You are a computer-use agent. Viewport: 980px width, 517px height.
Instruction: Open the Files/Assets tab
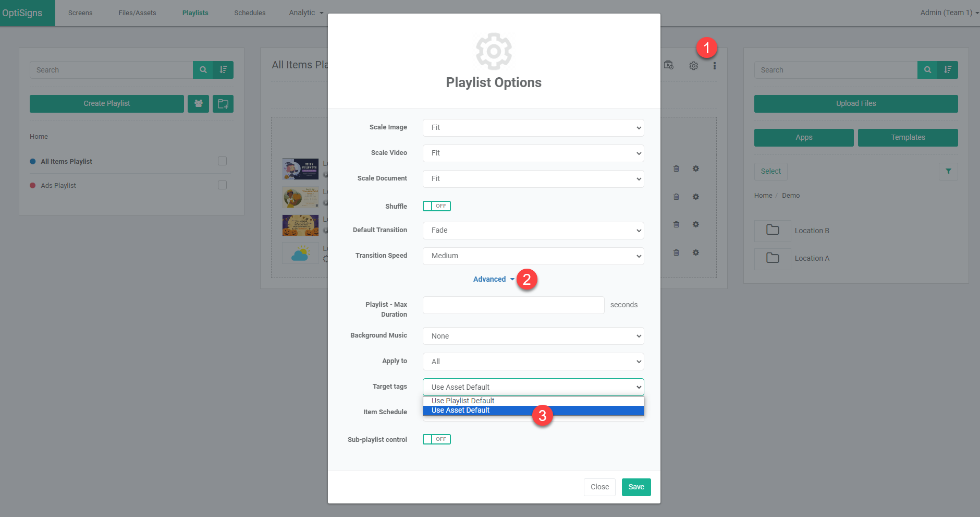tap(137, 13)
